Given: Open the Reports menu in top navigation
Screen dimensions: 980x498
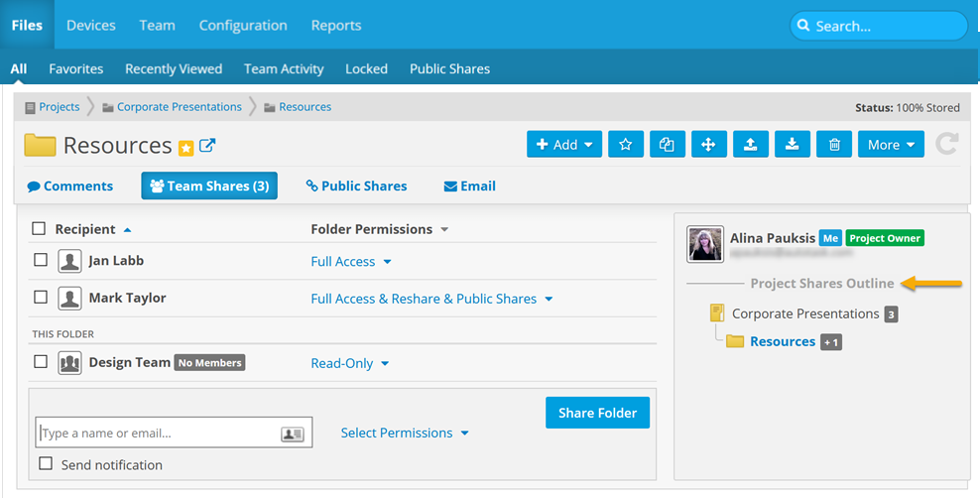Looking at the screenshot, I should click(x=336, y=25).
